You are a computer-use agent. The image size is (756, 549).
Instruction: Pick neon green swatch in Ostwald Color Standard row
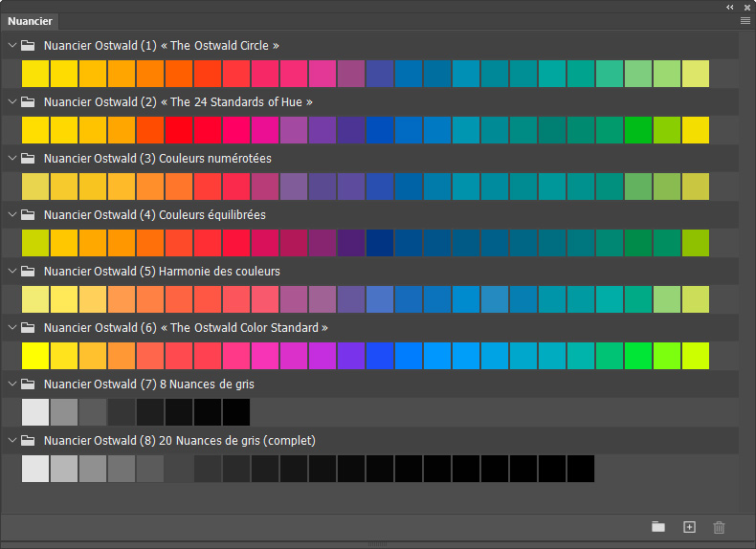(x=638, y=355)
